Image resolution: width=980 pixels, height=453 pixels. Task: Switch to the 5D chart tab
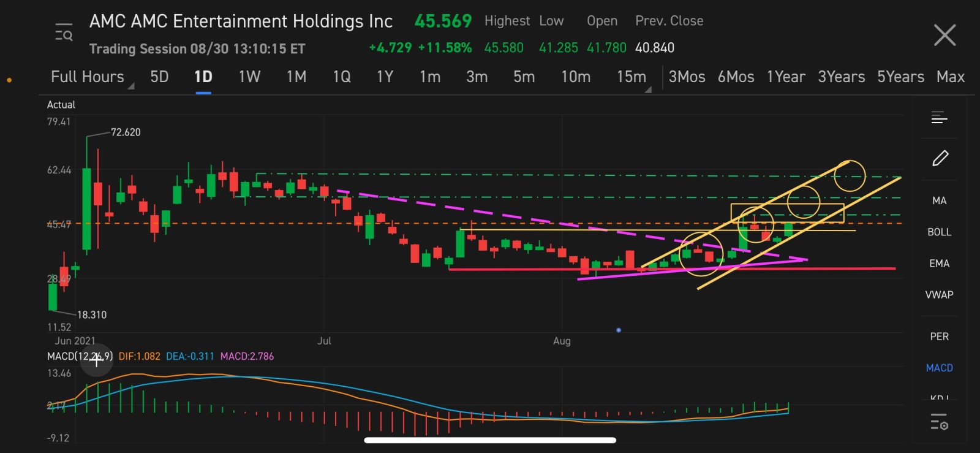[x=159, y=77]
